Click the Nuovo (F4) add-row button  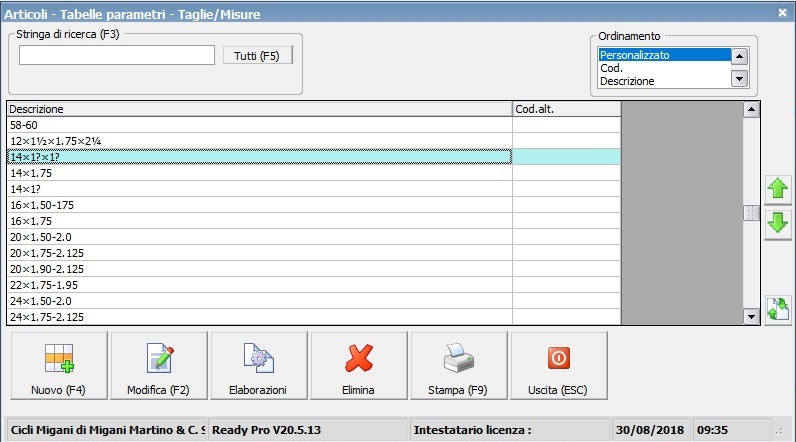(x=59, y=365)
